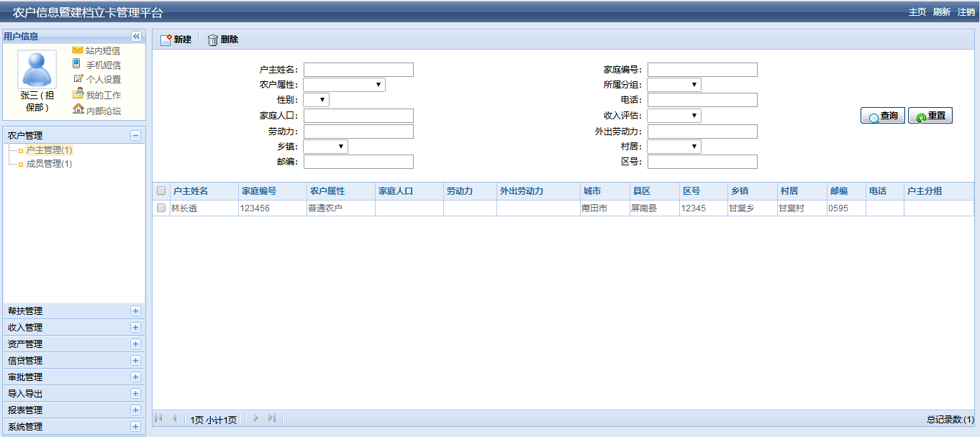Viewport: 980px width, 437px height.
Task: Open the 农户属性 dropdown
Action: pyautogui.click(x=344, y=85)
